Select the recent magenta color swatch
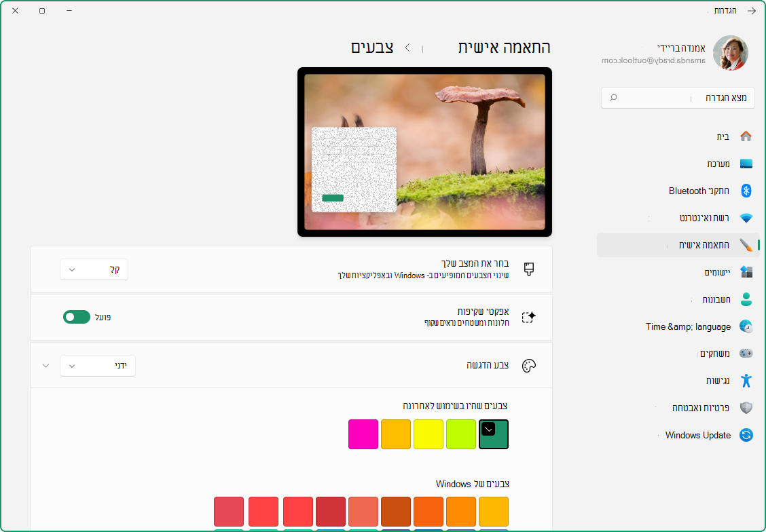Viewport: 766px width, 532px height. 363,434
